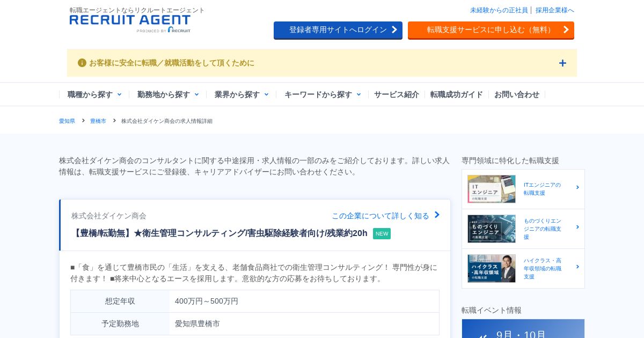Click the ITエンジニア thumbnail image
Image resolution: width=644 pixels, height=338 pixels.
click(x=492, y=189)
